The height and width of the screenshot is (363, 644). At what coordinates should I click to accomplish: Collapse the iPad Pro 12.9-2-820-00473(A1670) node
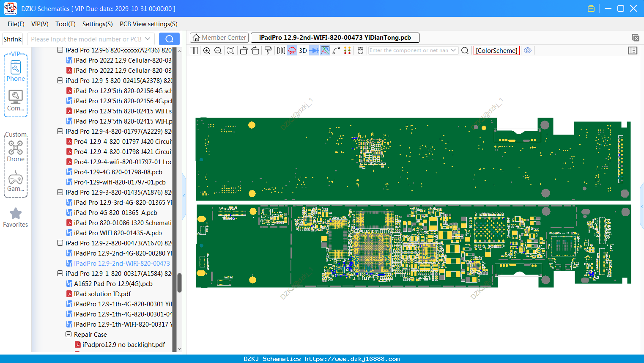click(x=60, y=243)
